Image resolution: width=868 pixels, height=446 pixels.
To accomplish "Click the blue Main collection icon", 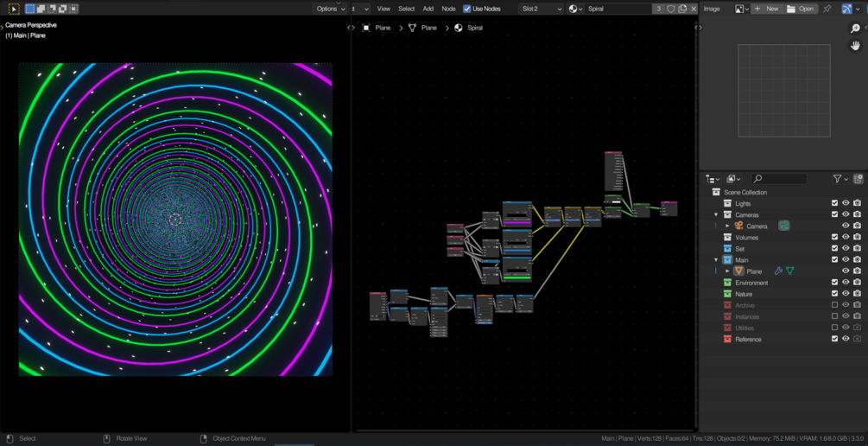I will point(727,260).
